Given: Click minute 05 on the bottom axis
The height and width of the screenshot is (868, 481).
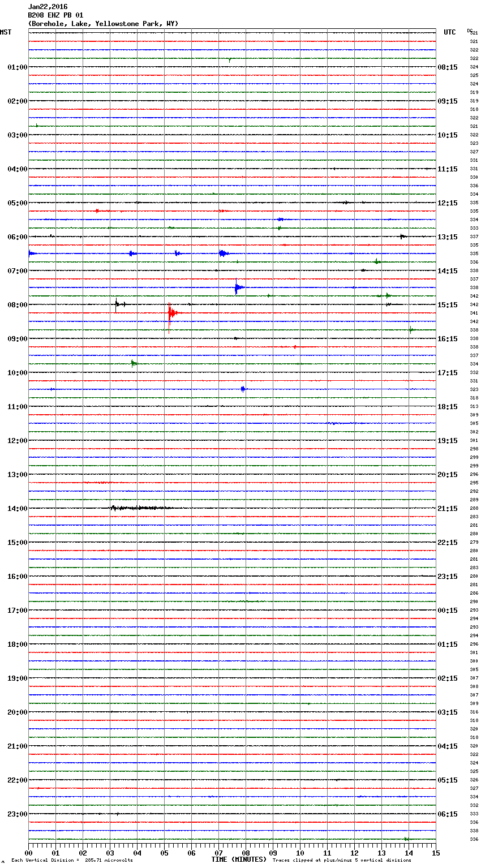Looking at the screenshot, I should (164, 853).
